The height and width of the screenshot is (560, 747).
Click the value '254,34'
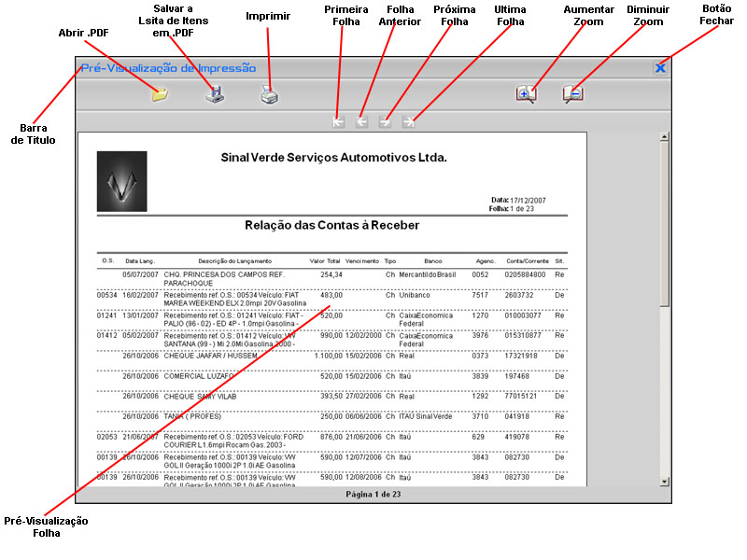(x=331, y=274)
